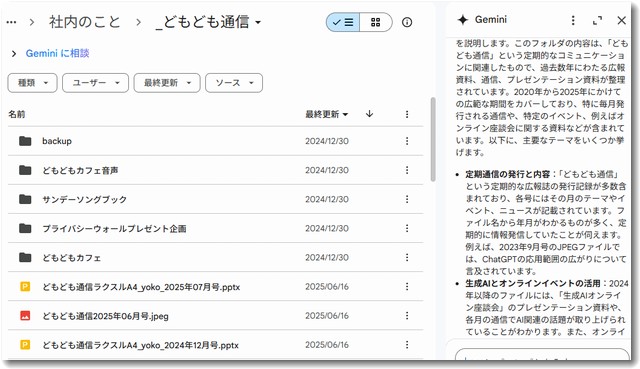Click 生成AIとオンラインイベントの活用 heading in Gemini
The width and height of the screenshot is (640, 369).
533,283
